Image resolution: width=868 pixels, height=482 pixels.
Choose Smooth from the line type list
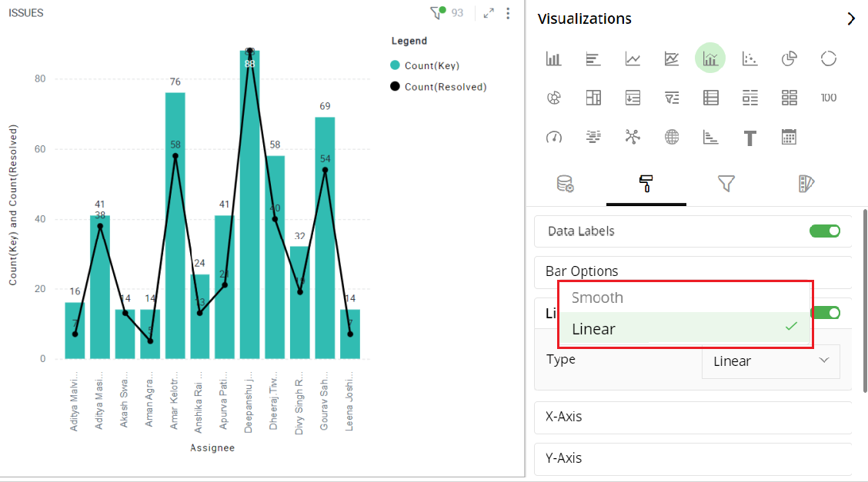coord(685,298)
